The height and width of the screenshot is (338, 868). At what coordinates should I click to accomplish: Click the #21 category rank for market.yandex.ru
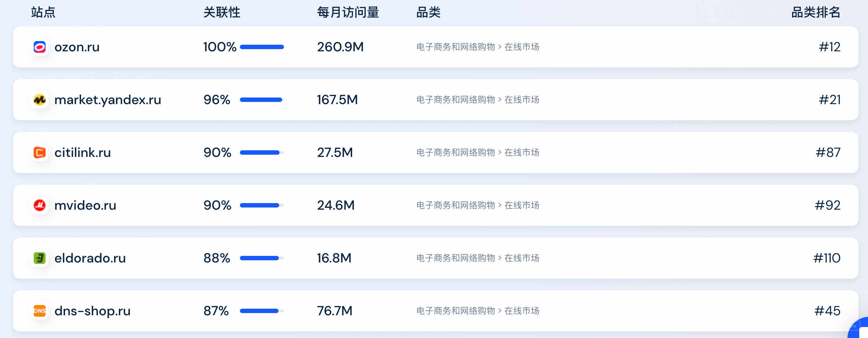click(x=829, y=100)
